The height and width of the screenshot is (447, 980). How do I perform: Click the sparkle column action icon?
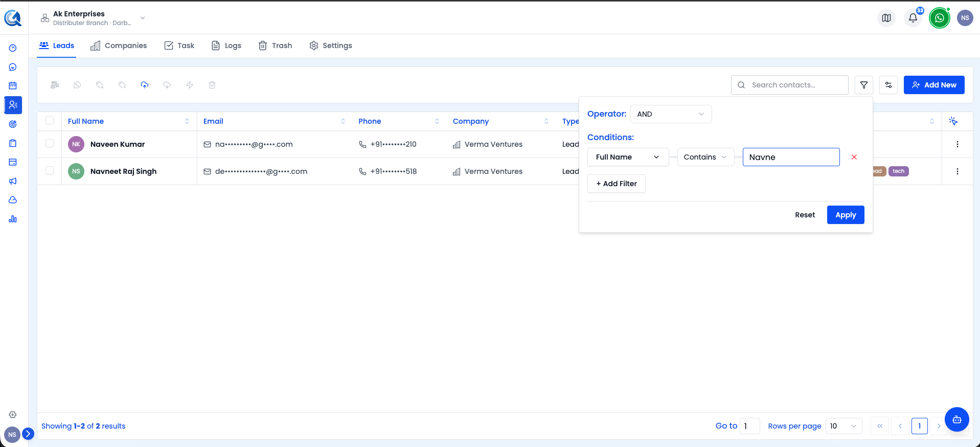953,121
